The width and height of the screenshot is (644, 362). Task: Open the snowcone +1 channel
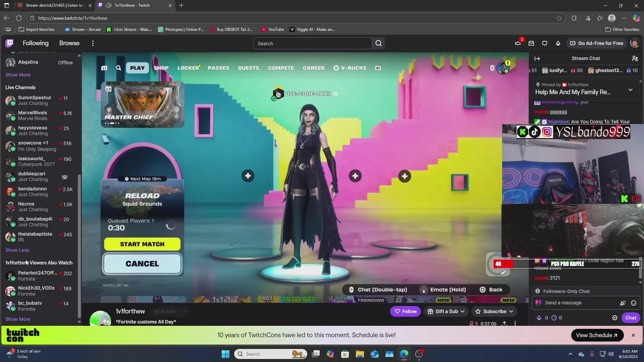click(x=40, y=146)
